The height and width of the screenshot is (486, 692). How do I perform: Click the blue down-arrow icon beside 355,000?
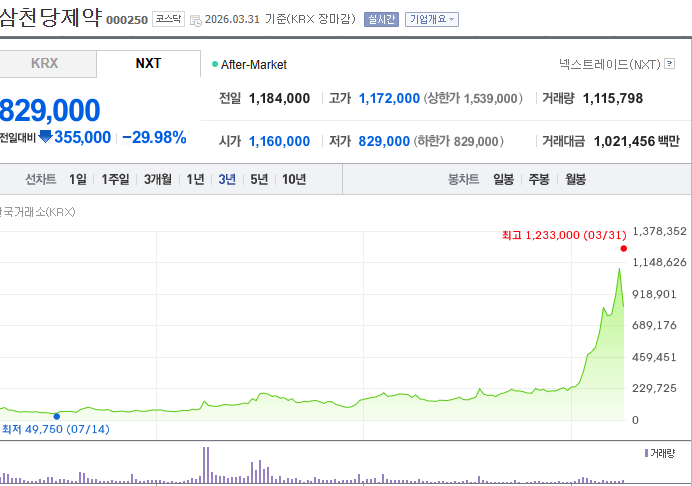tap(45, 136)
